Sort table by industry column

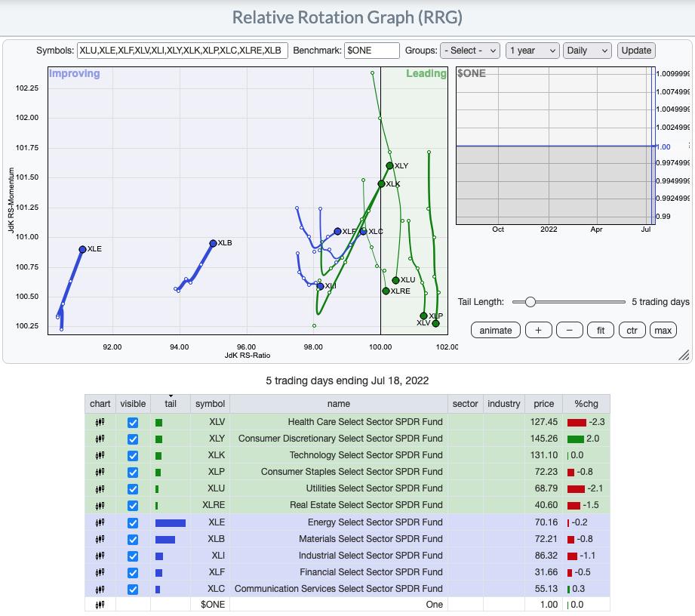point(504,404)
